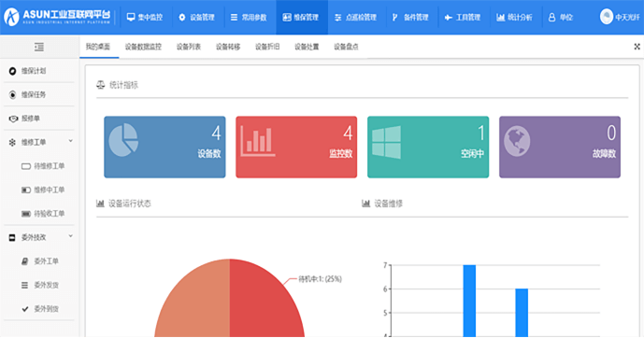Click the book icon beside 委外工单
This screenshot has width=644, height=338.
[25, 261]
